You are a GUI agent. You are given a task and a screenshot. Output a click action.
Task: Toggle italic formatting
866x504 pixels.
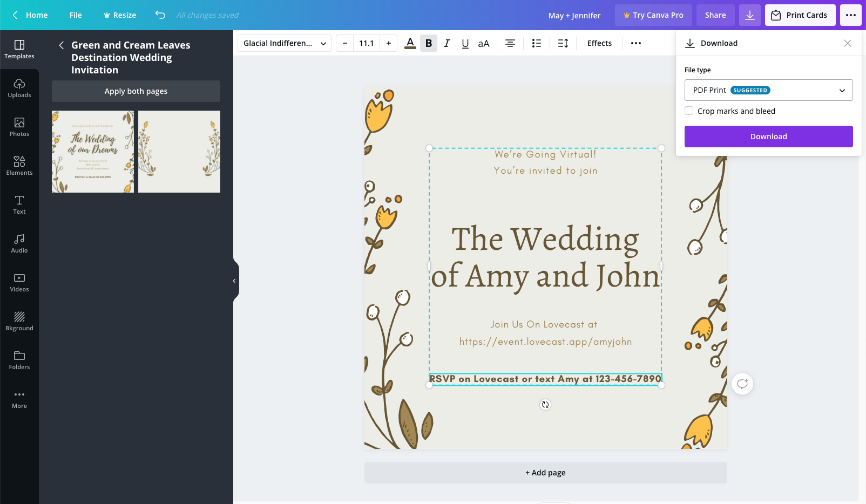pyautogui.click(x=447, y=43)
